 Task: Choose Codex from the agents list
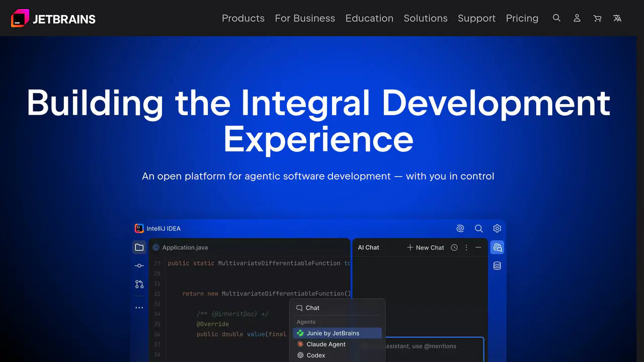tap(337, 355)
